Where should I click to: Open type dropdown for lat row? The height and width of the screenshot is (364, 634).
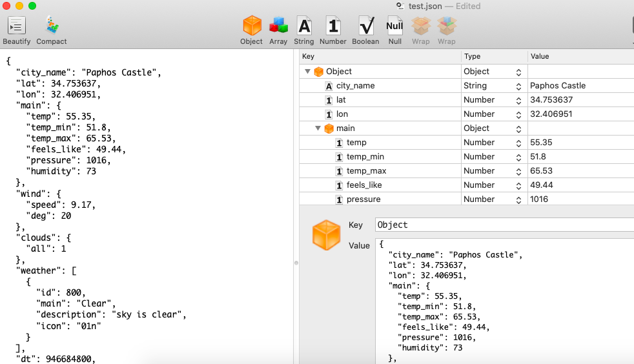tap(518, 100)
